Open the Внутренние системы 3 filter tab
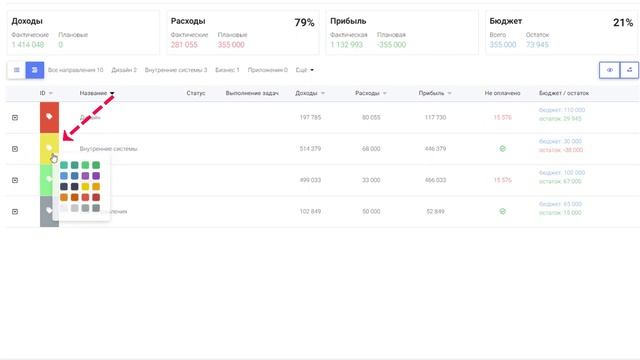This screenshot has height=360, width=640. (176, 70)
